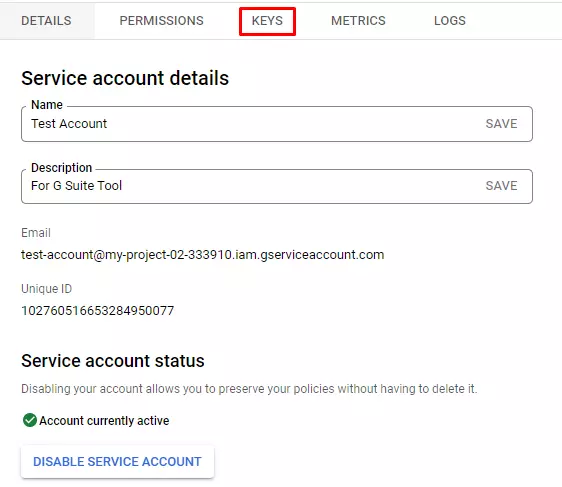The width and height of the screenshot is (562, 487).
Task: Click the Service account details heading
Action: (x=125, y=78)
